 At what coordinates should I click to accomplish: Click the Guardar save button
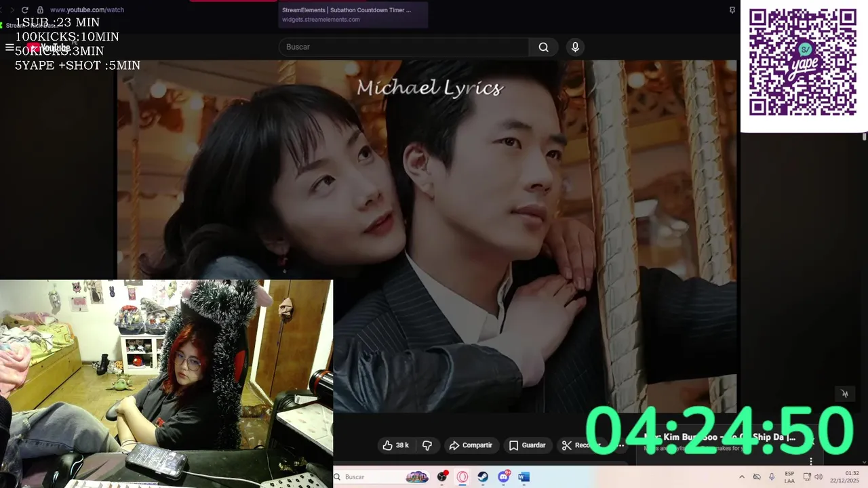(527, 445)
